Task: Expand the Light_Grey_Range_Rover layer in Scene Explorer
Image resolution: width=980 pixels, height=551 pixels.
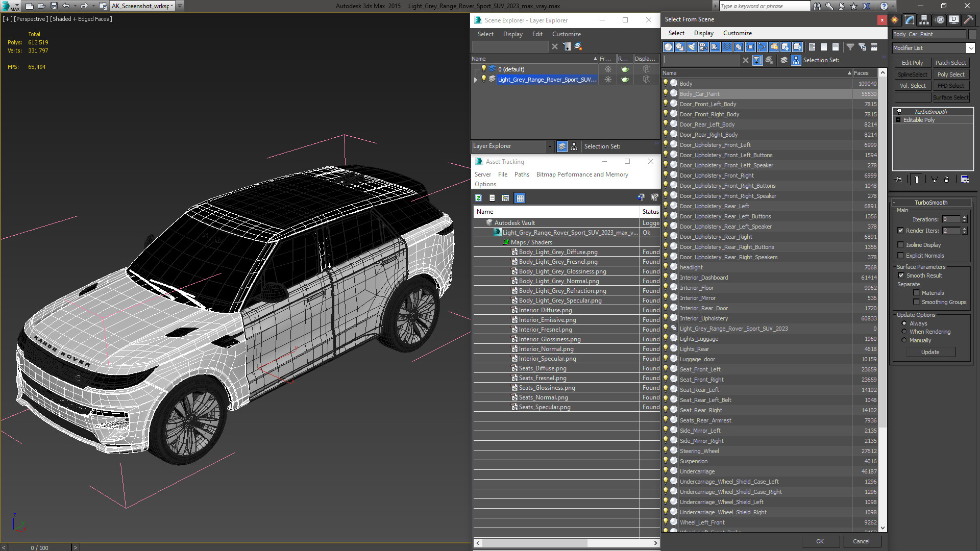Action: pyautogui.click(x=475, y=80)
